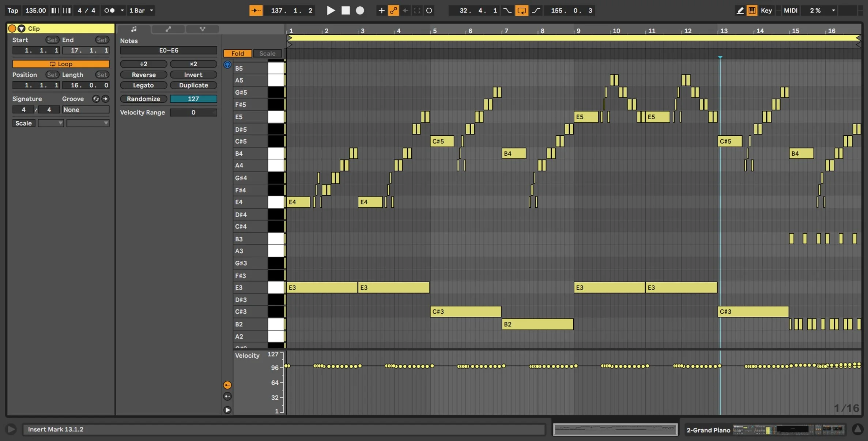The width and height of the screenshot is (868, 441).
Task: Select the Notes tab music-note icon
Action: (x=134, y=29)
